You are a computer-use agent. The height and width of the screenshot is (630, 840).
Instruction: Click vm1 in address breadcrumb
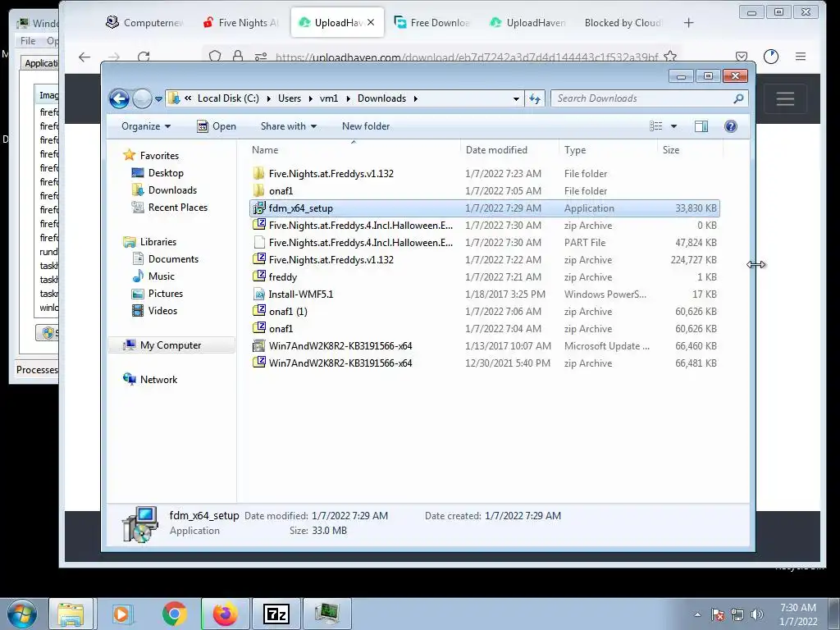coord(329,98)
